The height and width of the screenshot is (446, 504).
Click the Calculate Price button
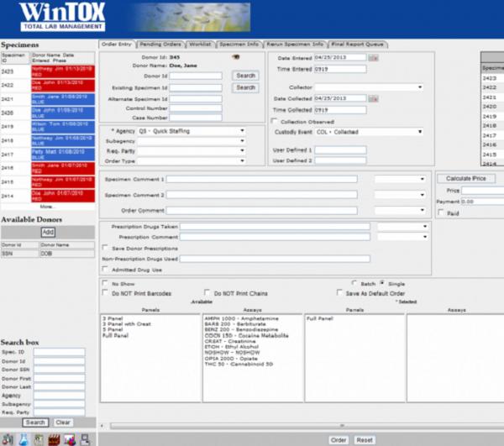465,178
